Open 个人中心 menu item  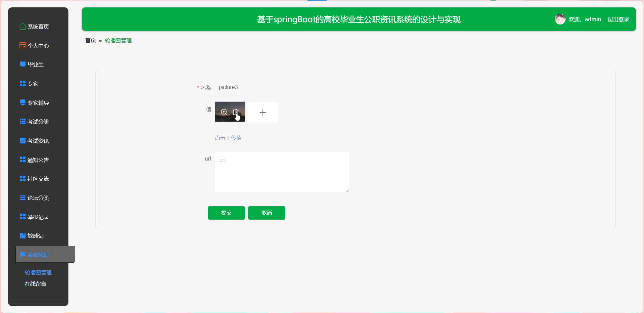[38, 46]
